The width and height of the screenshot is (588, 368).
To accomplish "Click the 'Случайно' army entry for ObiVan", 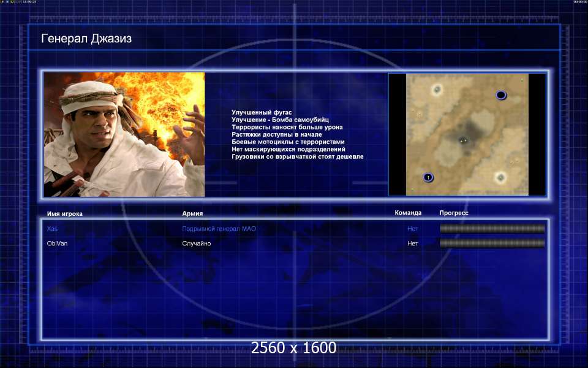I will click(x=197, y=243).
